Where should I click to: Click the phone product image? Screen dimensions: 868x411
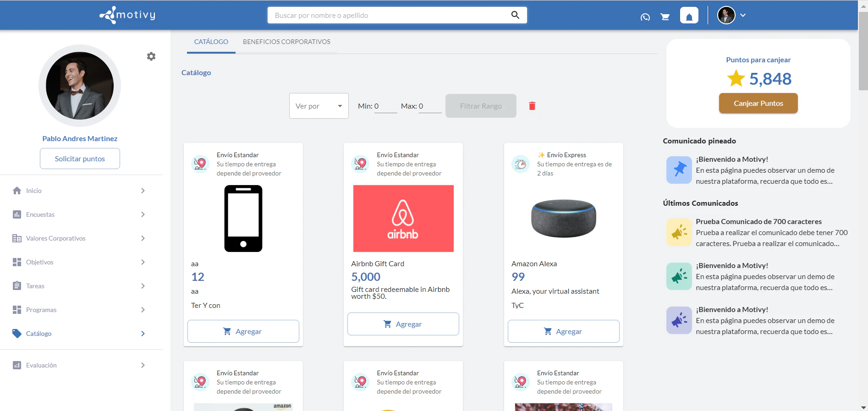[x=243, y=219]
